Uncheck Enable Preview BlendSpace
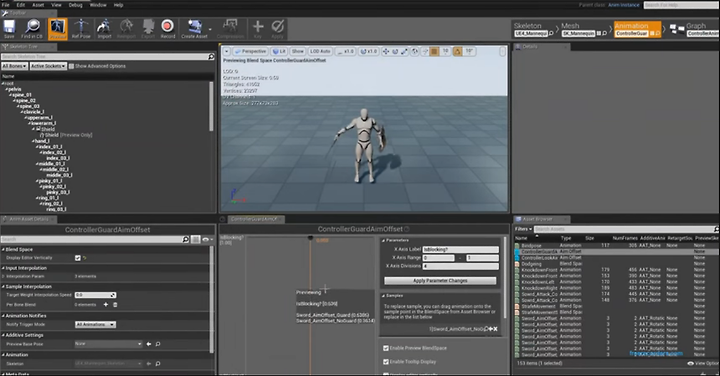The image size is (720, 376). (386, 348)
